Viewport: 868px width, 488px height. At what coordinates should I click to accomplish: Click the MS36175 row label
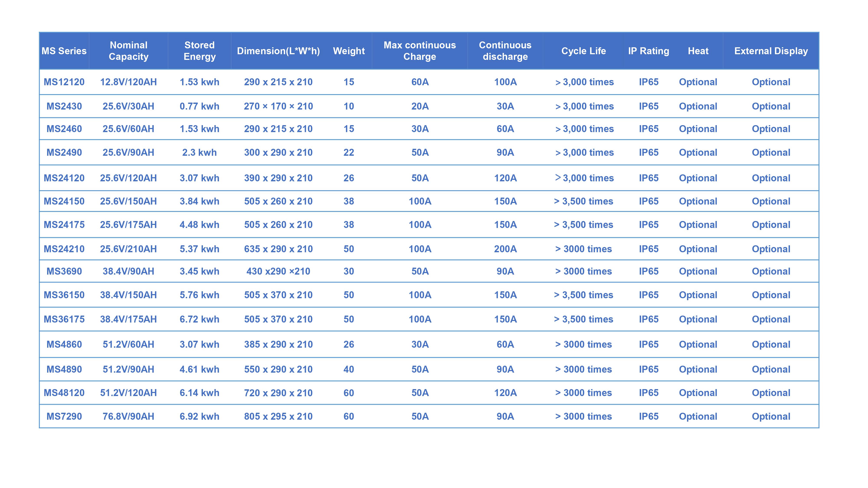coord(64,319)
